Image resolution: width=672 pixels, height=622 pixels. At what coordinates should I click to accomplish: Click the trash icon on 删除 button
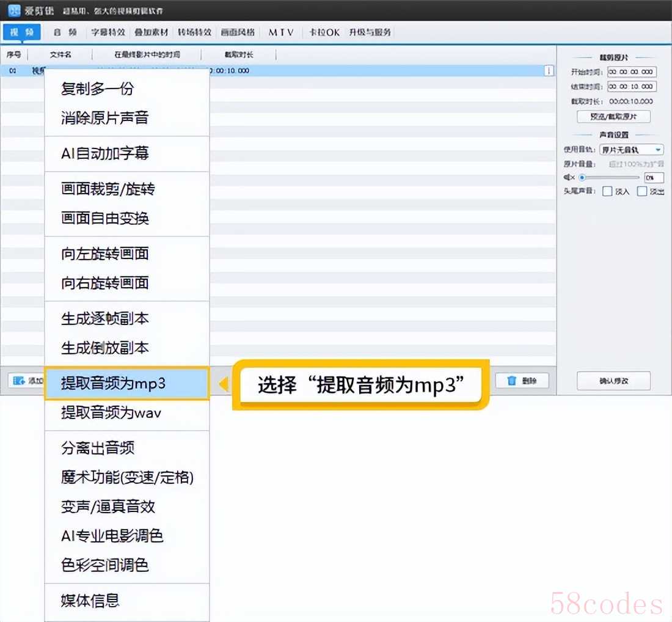(x=512, y=381)
